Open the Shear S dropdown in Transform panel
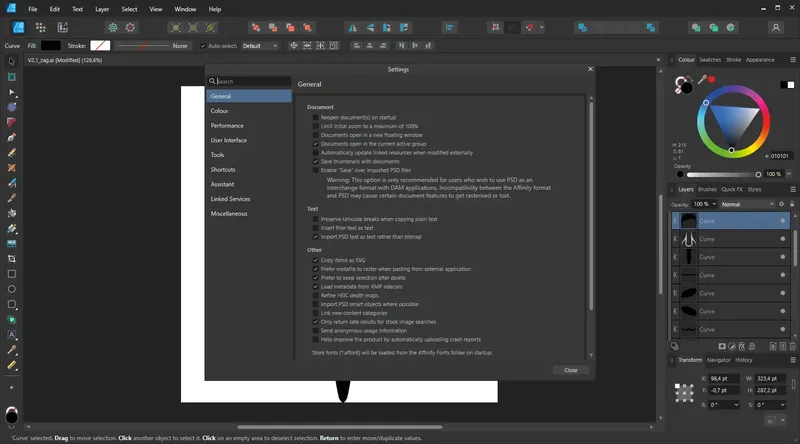 pos(783,405)
